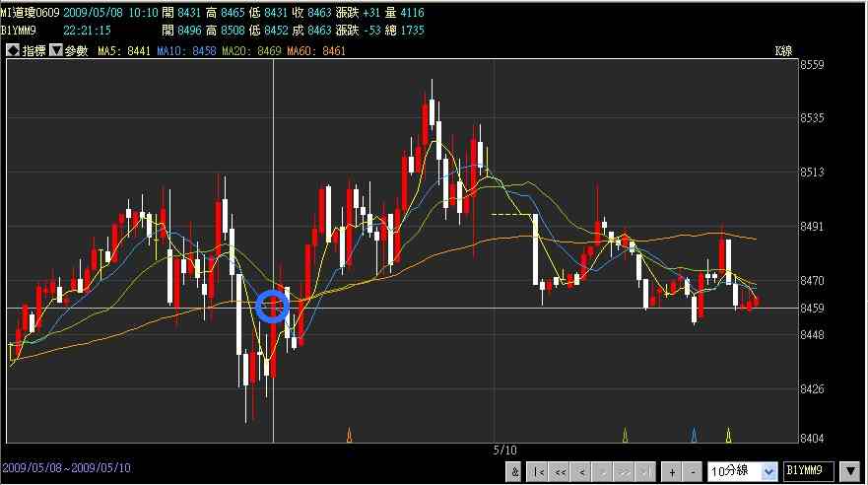This screenshot has height=485, width=868.
Task: Click the >> fast forward chart button
Action: click(624, 472)
